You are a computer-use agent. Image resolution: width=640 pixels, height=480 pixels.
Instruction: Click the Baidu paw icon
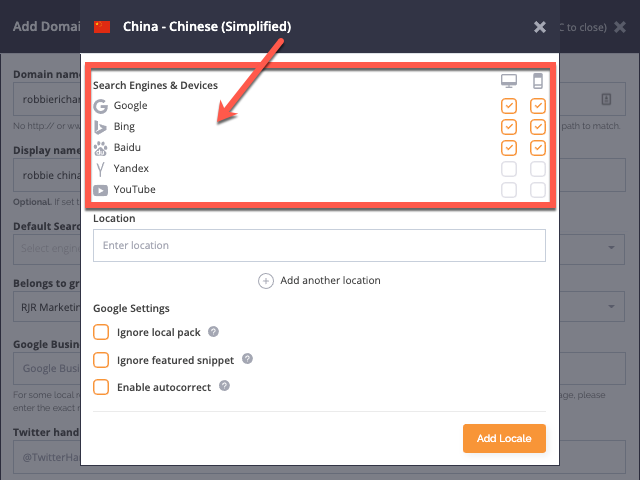coord(101,148)
